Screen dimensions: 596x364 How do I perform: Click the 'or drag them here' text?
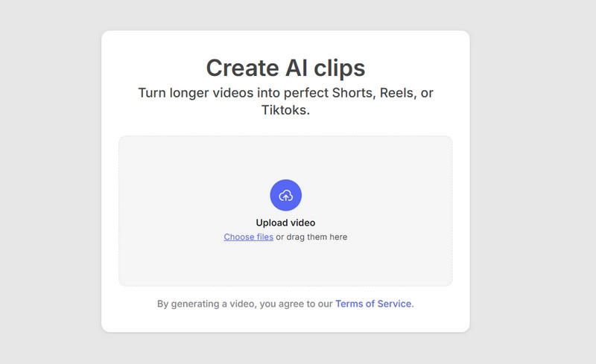(x=311, y=237)
